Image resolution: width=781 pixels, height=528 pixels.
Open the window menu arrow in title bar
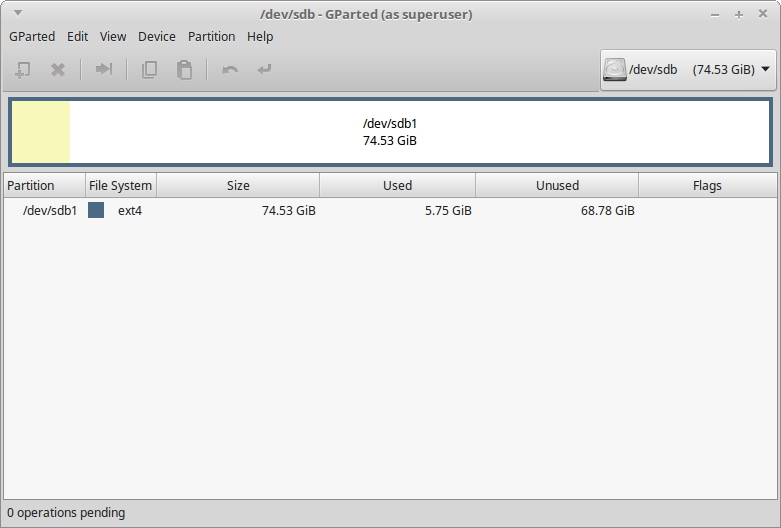click(17, 13)
